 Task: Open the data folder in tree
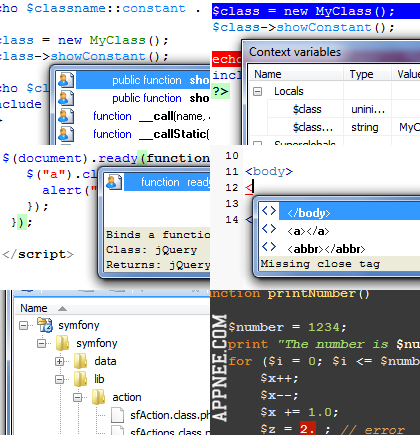(x=105, y=361)
